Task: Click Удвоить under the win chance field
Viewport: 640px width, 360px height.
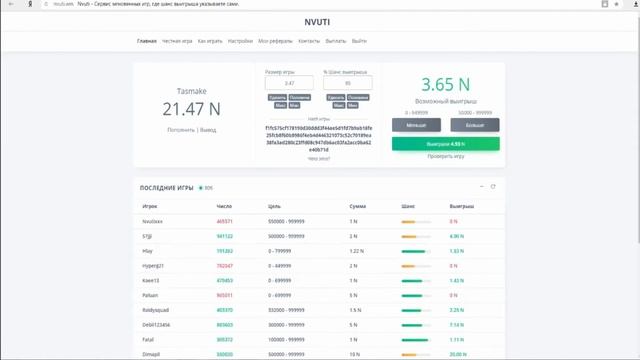Action: point(336,98)
